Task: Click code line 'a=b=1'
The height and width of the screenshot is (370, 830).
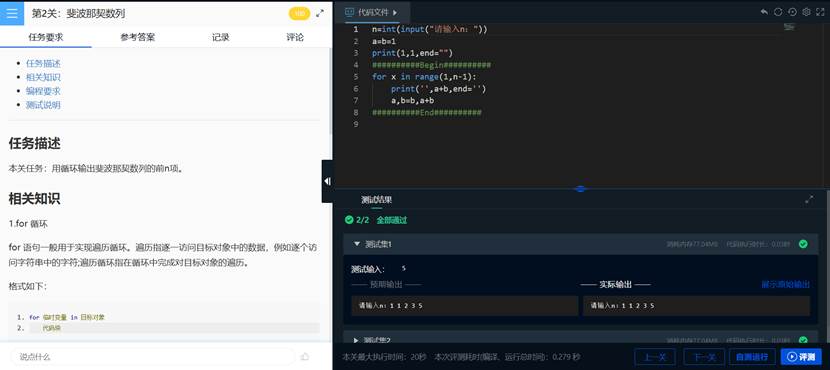Action: (384, 41)
